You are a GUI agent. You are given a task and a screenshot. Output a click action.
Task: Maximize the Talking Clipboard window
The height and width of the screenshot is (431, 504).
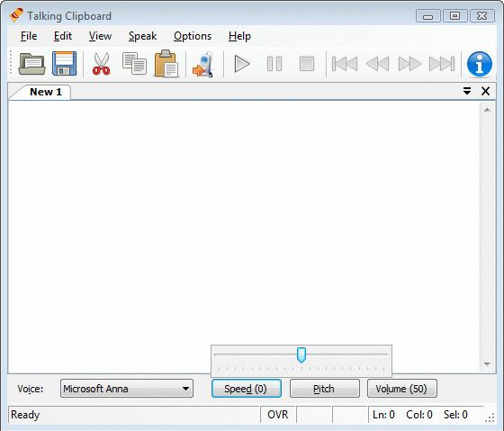point(454,16)
